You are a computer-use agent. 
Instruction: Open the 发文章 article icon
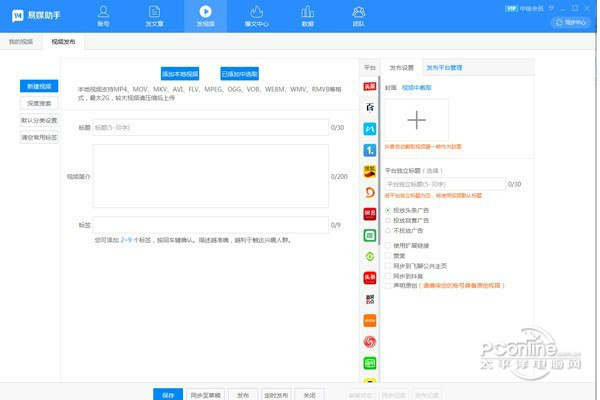pyautogui.click(x=154, y=16)
